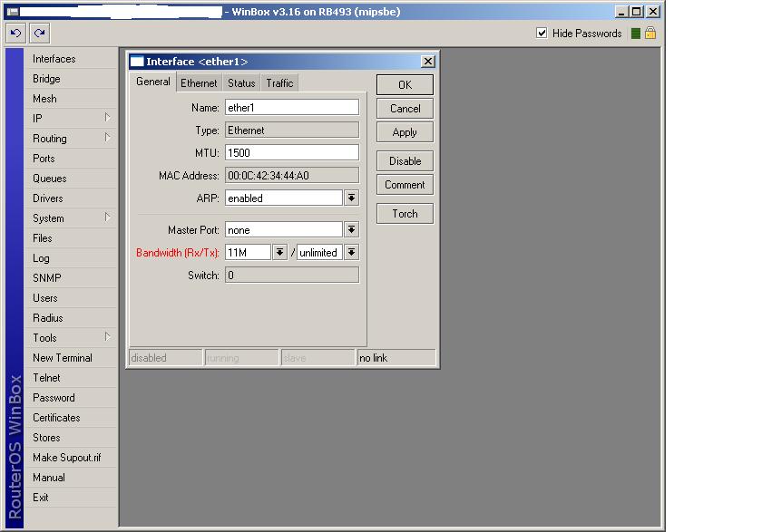
Task: Click the Apply button
Action: click(405, 132)
